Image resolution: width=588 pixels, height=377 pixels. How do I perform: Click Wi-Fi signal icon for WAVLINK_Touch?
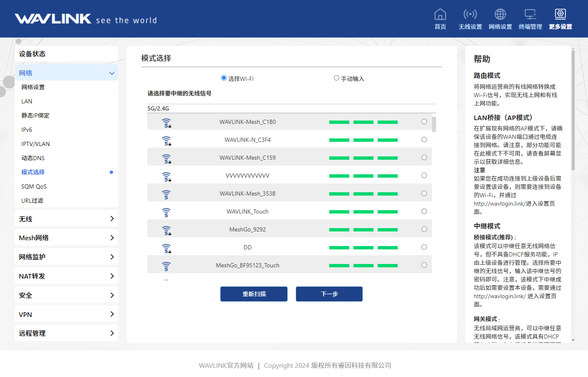pyautogui.click(x=166, y=212)
